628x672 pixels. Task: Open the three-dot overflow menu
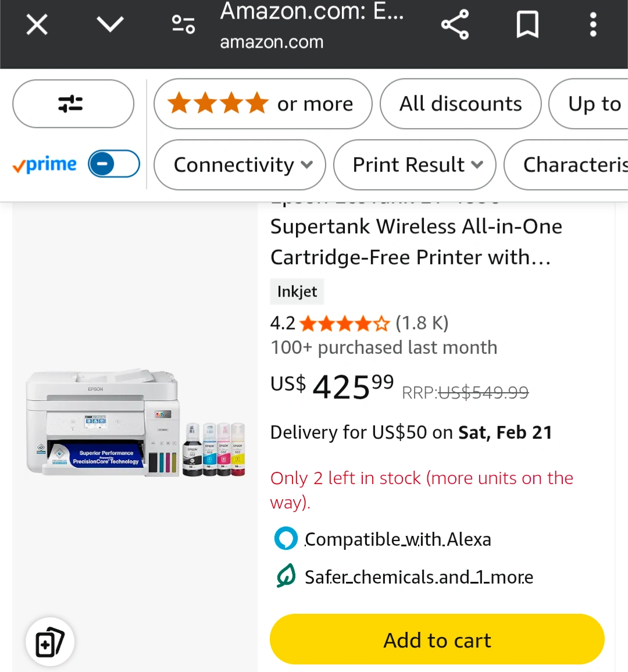point(593,24)
